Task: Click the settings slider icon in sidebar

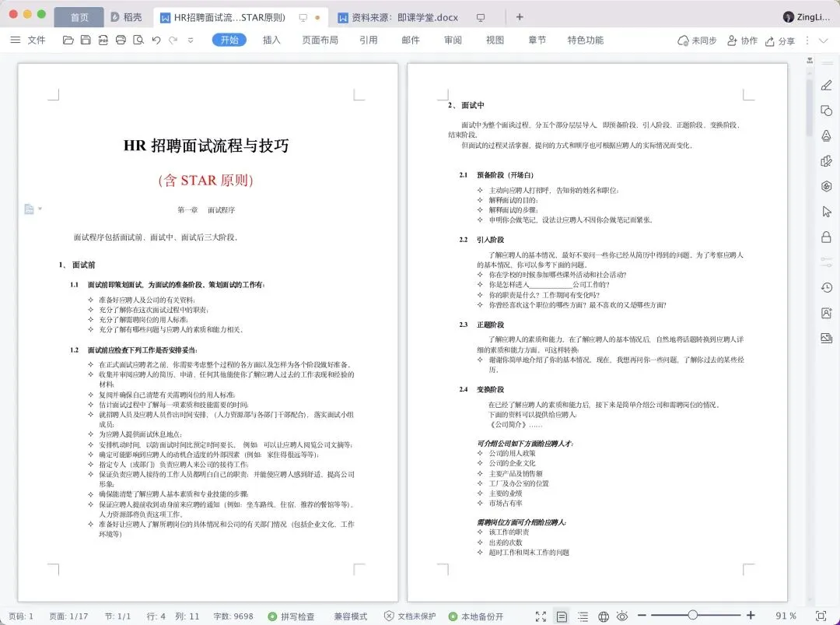Action: point(827,262)
